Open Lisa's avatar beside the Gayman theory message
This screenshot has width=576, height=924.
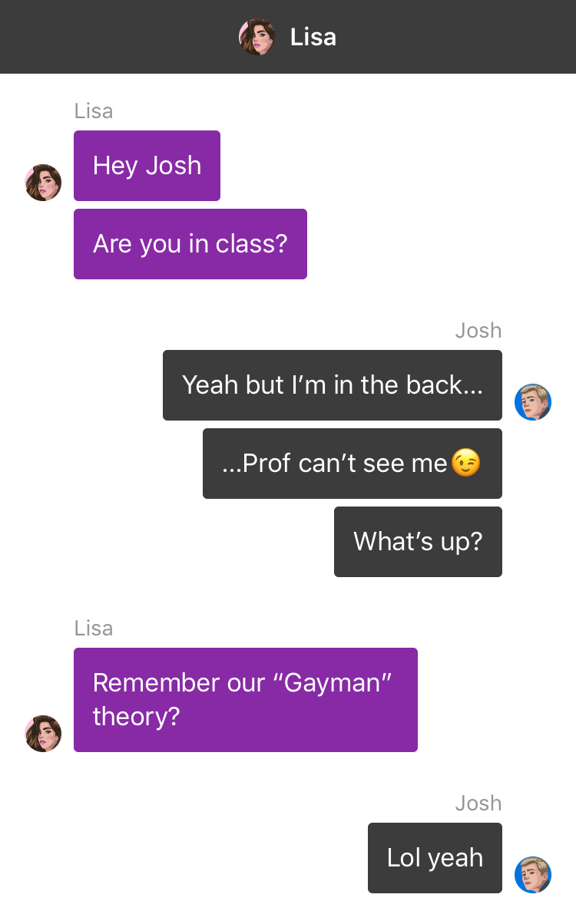[43, 734]
